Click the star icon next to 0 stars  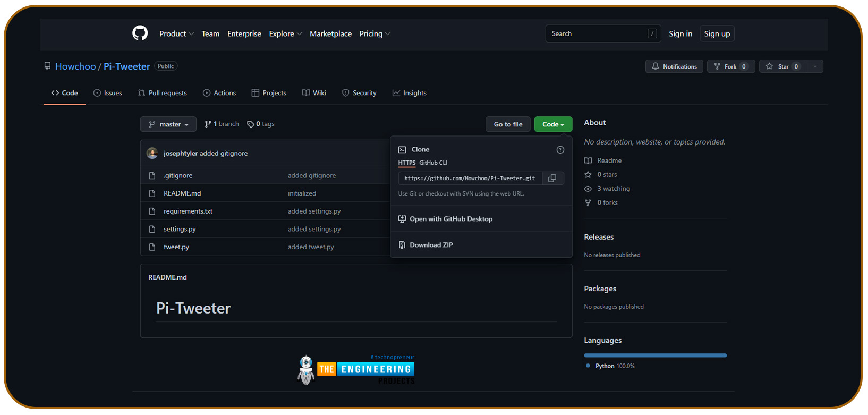(588, 175)
